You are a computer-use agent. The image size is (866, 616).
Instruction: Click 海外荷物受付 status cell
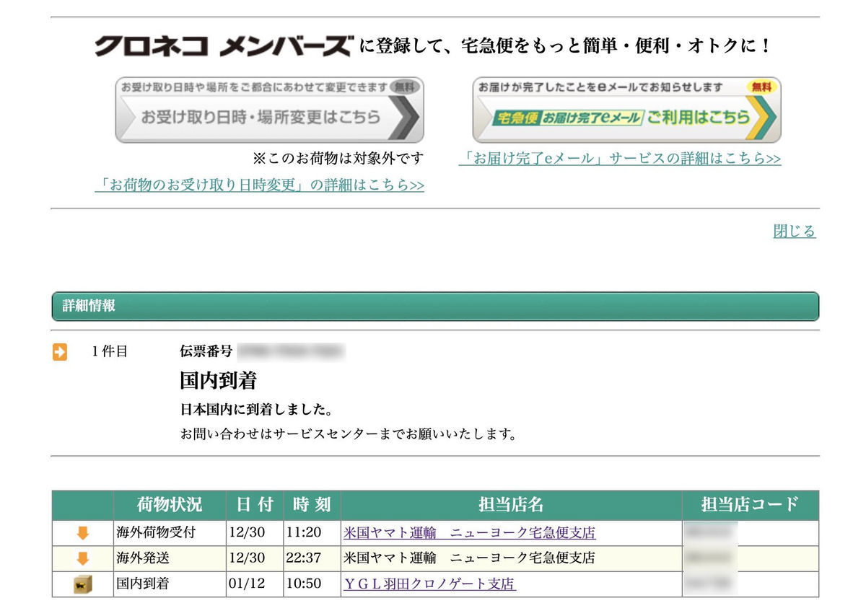(170, 533)
